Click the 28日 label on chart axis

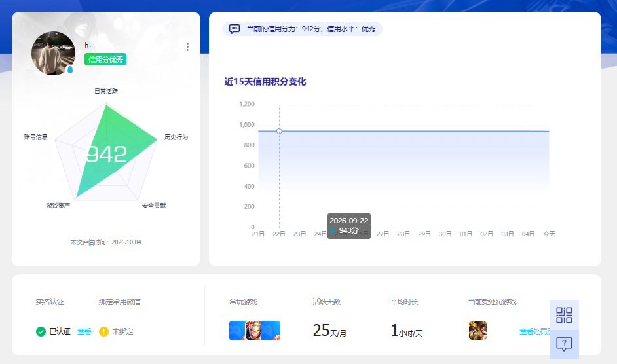coord(403,234)
